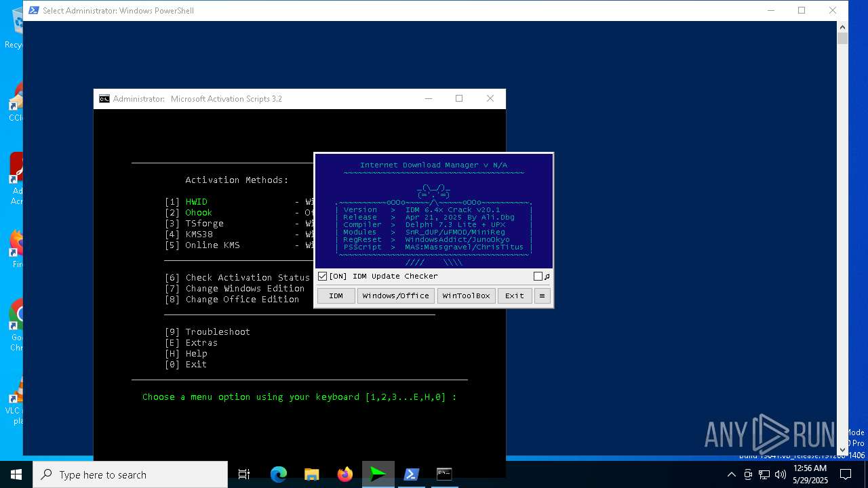868x488 pixels.
Task: Click Exit in the IDM crack tool
Action: tap(515, 296)
